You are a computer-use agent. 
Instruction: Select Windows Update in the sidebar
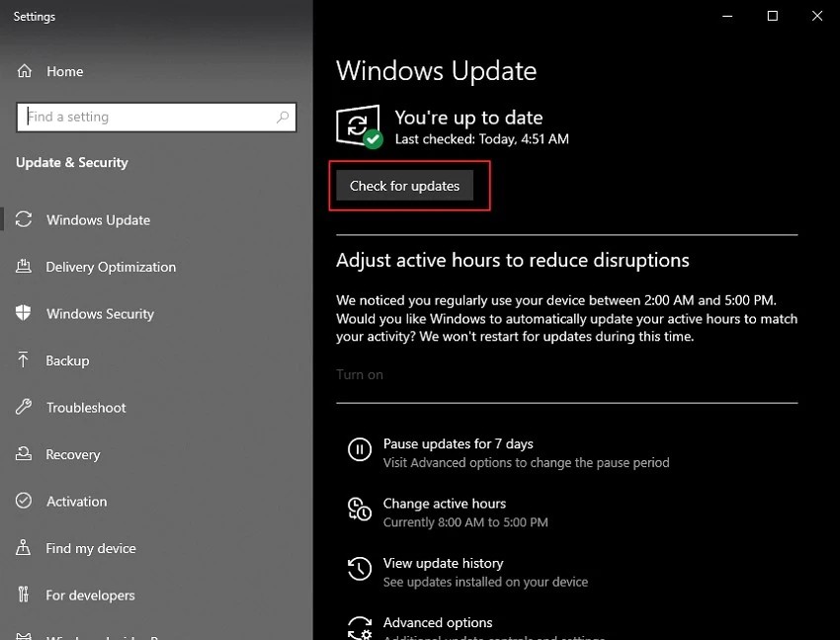(98, 220)
